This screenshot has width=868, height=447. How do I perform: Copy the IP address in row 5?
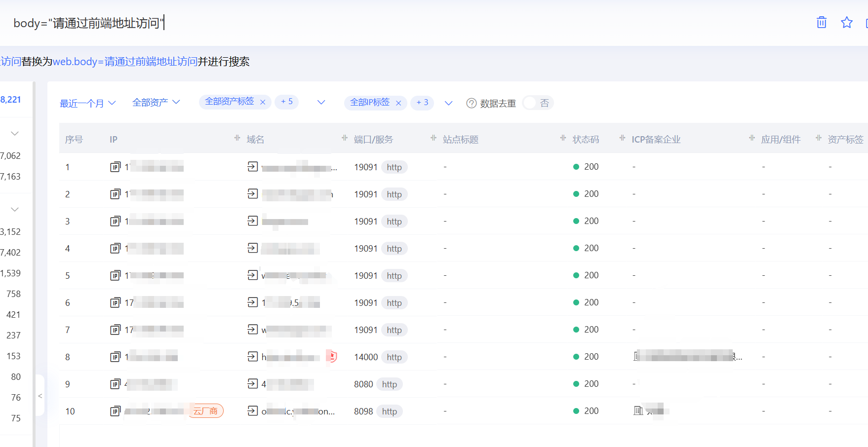point(115,275)
